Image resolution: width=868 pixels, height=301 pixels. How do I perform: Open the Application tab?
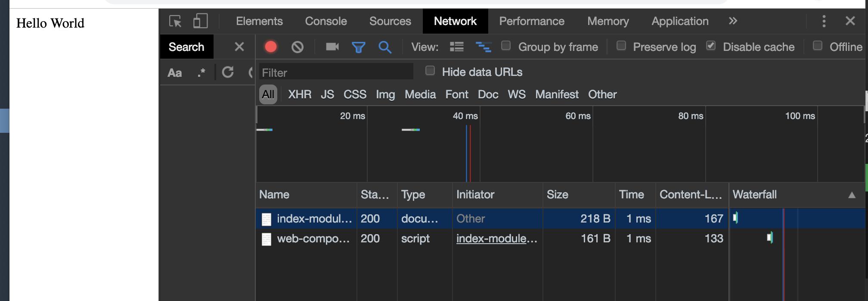(x=680, y=21)
